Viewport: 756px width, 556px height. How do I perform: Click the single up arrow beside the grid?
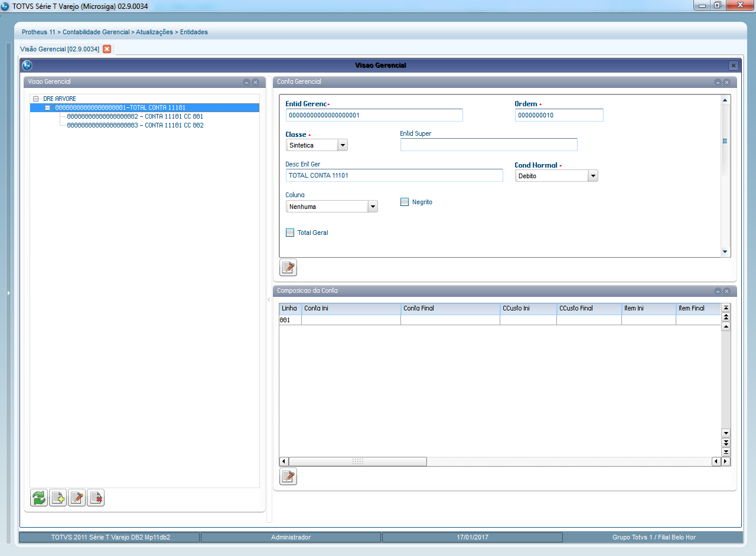point(726,326)
